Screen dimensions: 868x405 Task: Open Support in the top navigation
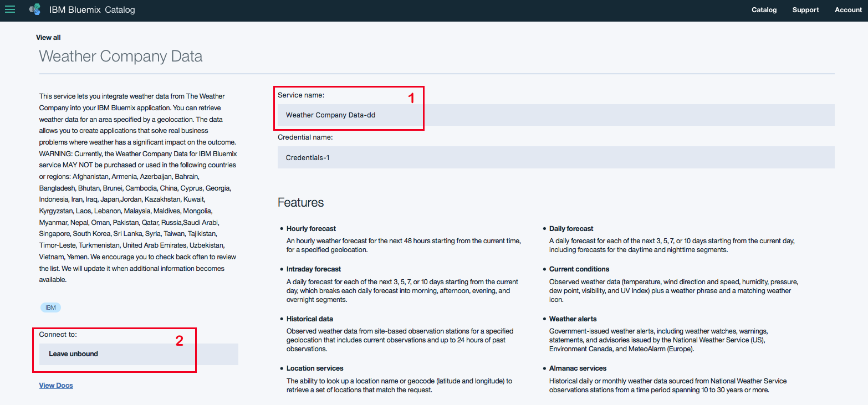pos(805,9)
